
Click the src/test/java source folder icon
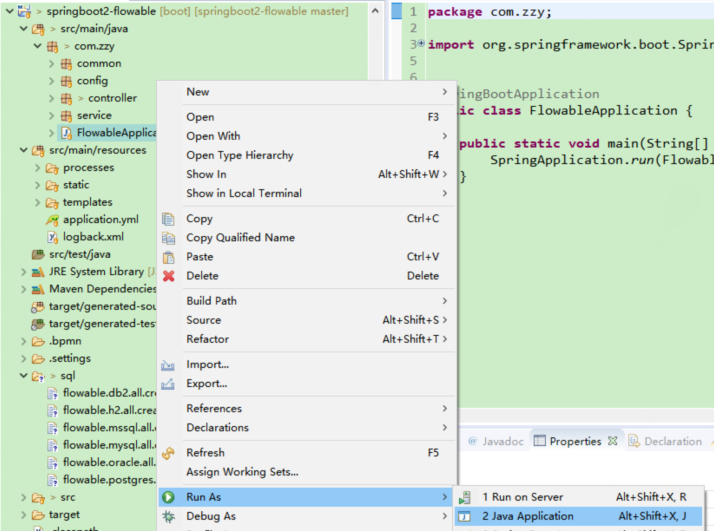38,255
